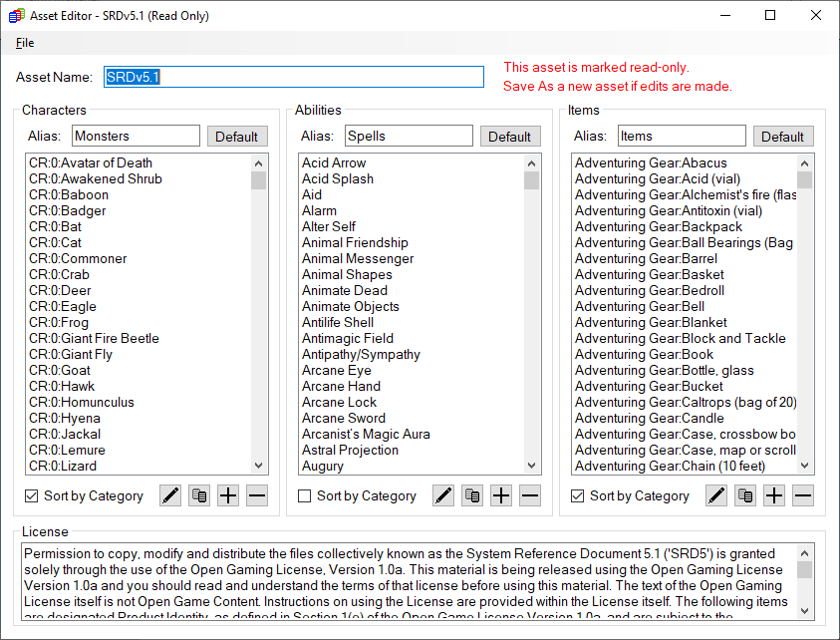The height and width of the screenshot is (640, 840).
Task: Select Adventuring Gear:Bottle, glass in the Items list
Action: point(685,371)
